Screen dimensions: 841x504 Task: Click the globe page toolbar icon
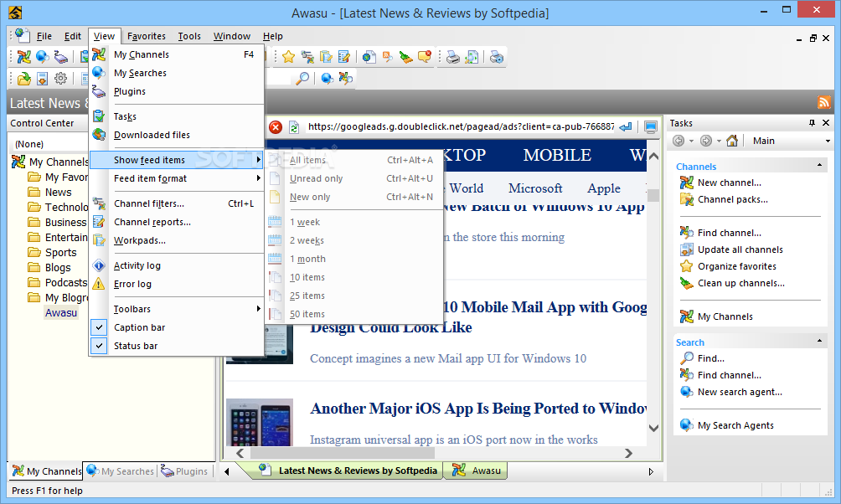coord(369,57)
